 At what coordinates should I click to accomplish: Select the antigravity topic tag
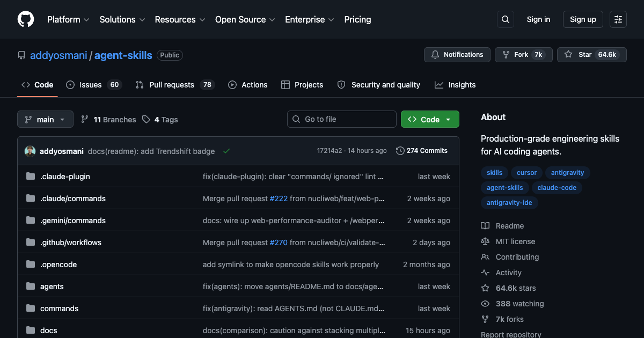[x=567, y=173]
